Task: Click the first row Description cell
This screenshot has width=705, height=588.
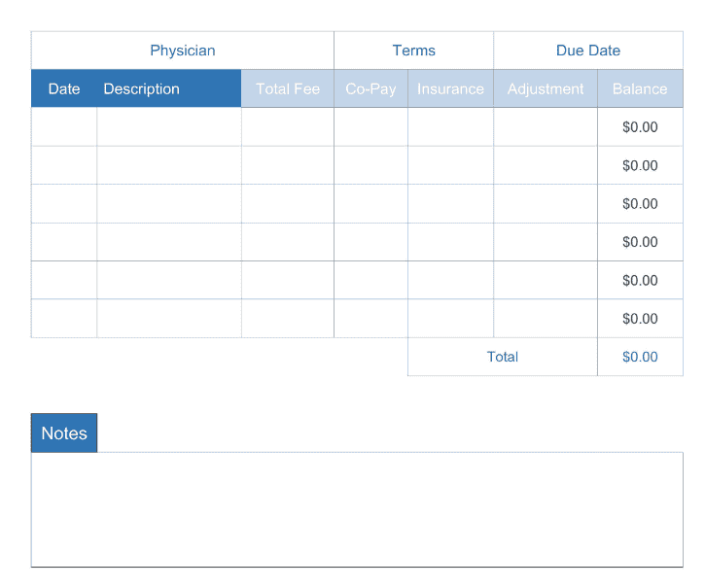Action: click(169, 126)
